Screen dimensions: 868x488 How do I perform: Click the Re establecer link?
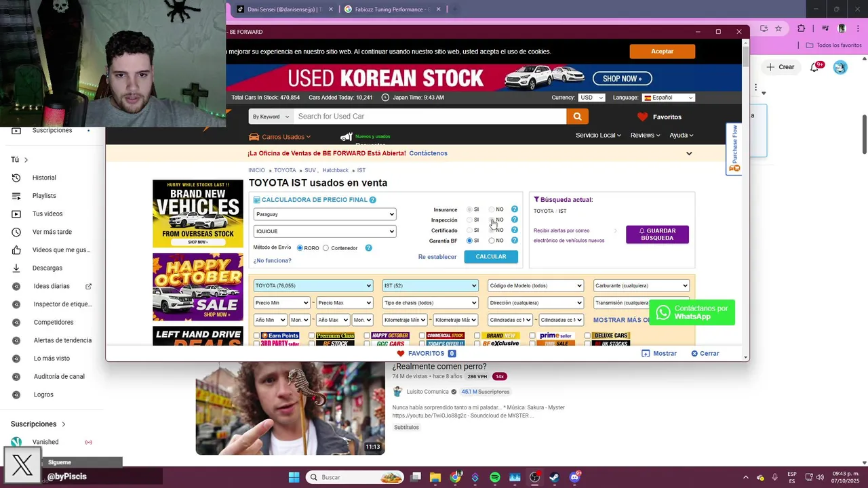(437, 257)
